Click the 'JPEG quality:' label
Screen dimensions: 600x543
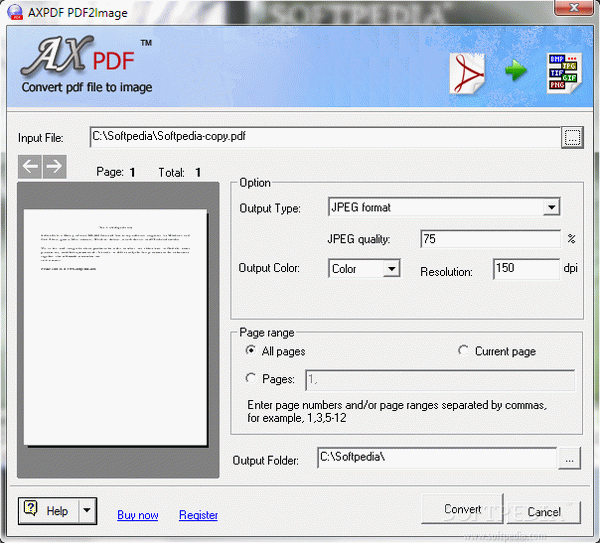click(x=359, y=239)
